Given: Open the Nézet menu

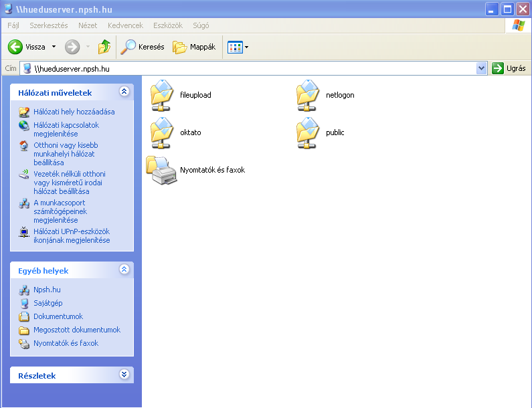Looking at the screenshot, I should (88, 25).
